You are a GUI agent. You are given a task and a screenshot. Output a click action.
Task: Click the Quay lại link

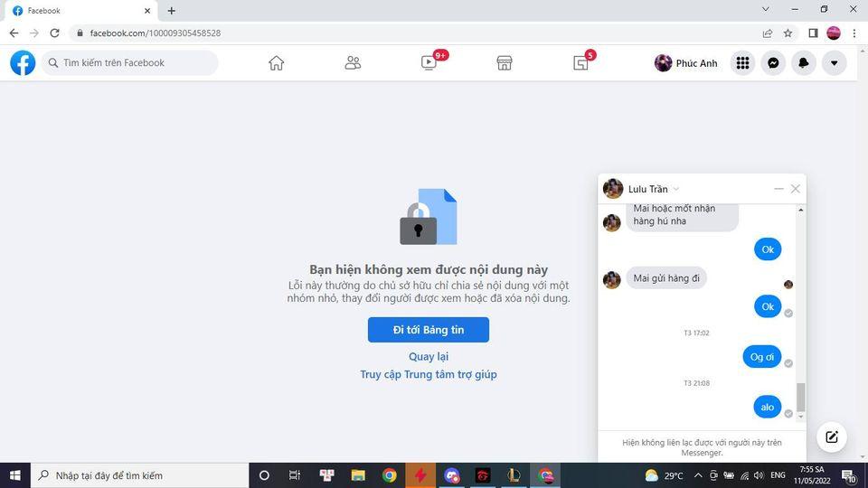pyautogui.click(x=428, y=357)
